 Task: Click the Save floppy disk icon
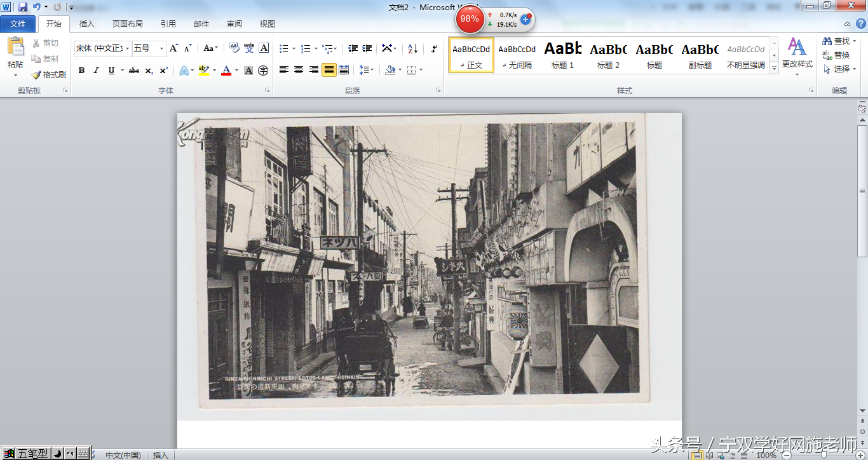click(x=23, y=7)
